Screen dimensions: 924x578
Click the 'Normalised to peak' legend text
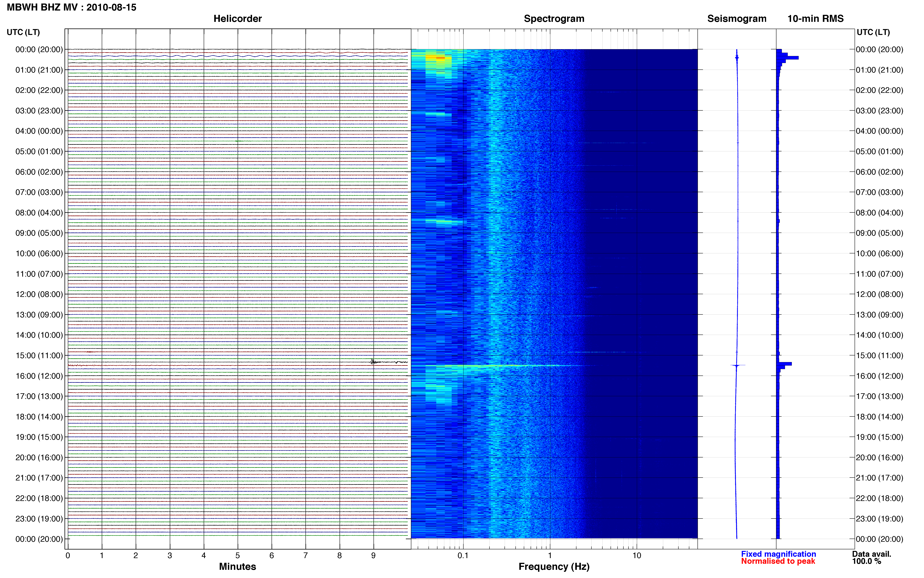778,561
